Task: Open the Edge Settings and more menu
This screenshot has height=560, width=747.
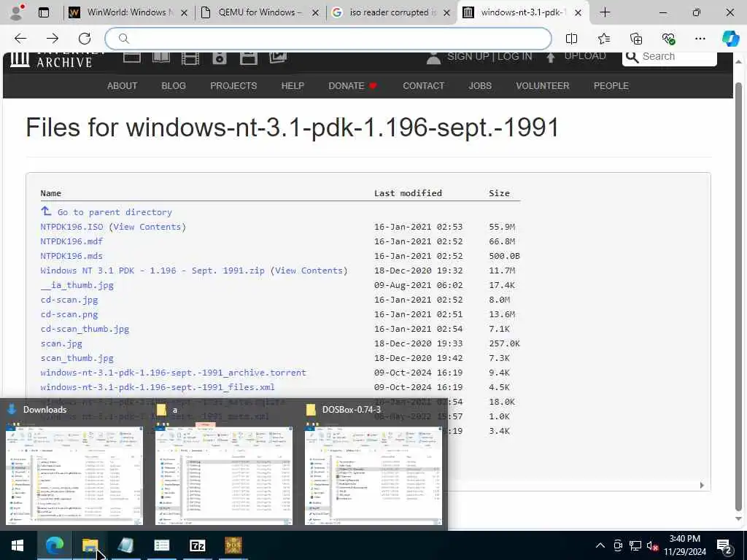Action: click(x=700, y=39)
